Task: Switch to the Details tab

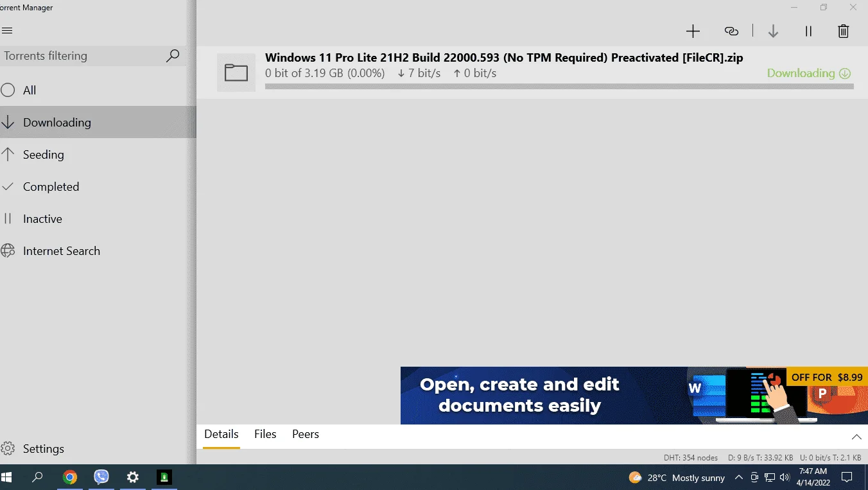Action: (x=221, y=434)
